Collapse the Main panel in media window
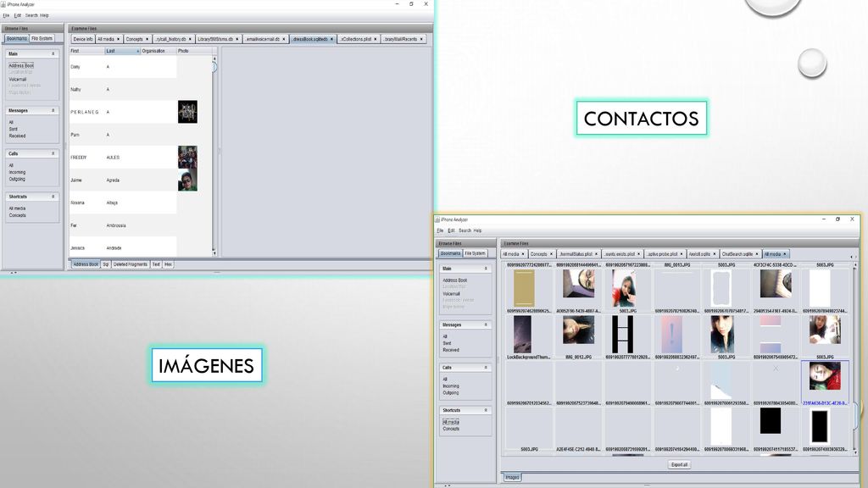This screenshot has height=488, width=868. pos(486,269)
